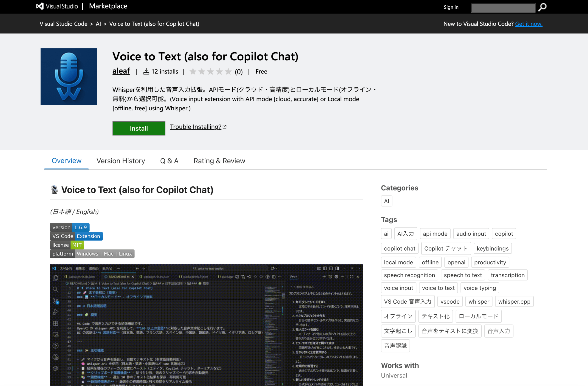Viewport: 588px width, 386px height.
Task: Click the whisper.cpp tag
Action: pos(514,302)
